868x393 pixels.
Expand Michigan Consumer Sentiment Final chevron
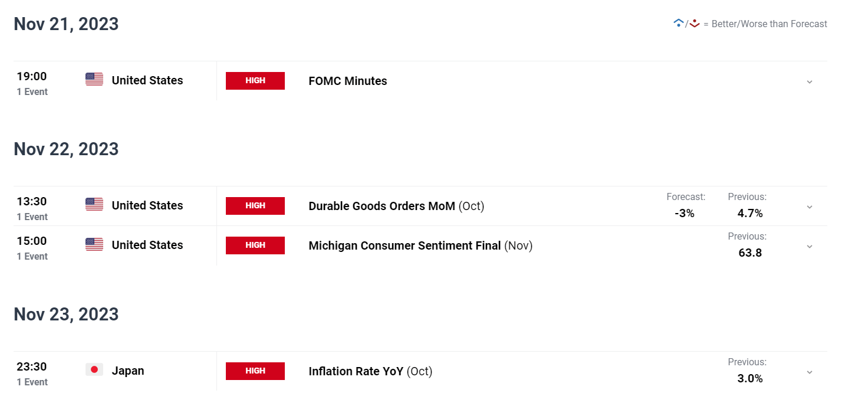[810, 246]
